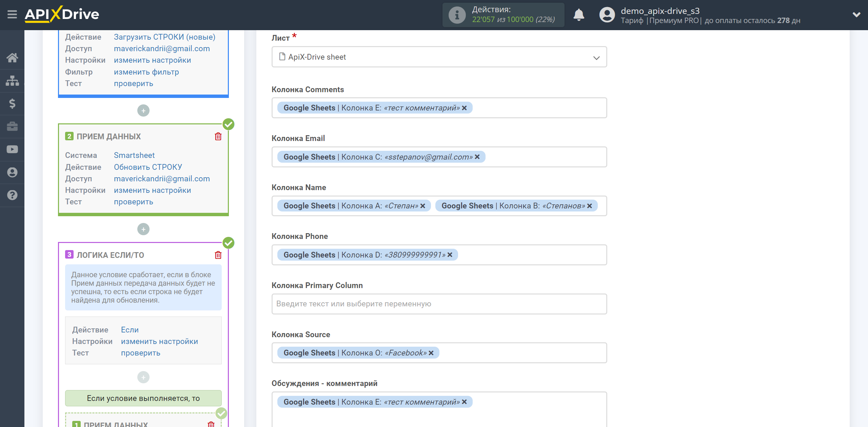Open the hamburger menu
Viewport: 868px width, 427px height.
pyautogui.click(x=12, y=15)
